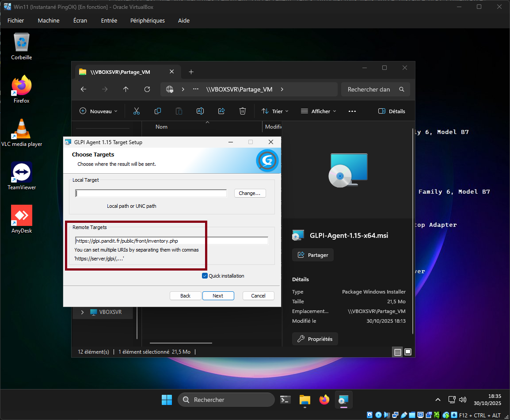Open the Machine menu in VirtualBox

(49, 21)
